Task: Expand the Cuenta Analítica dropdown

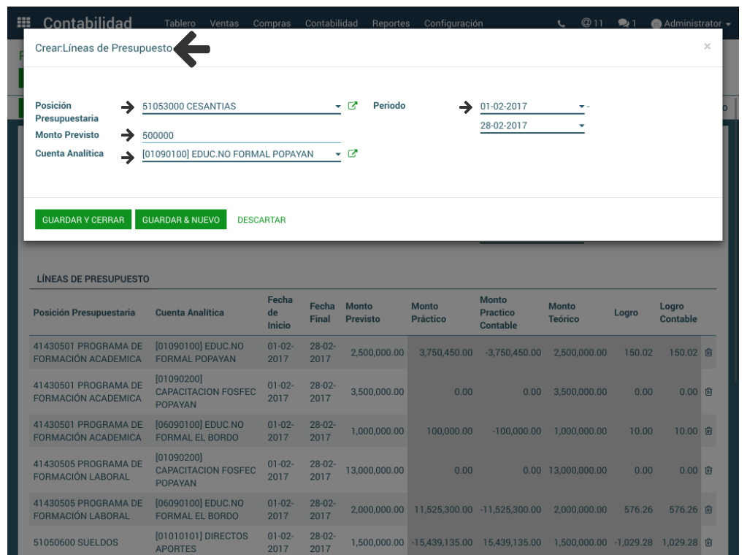Action: [337, 155]
